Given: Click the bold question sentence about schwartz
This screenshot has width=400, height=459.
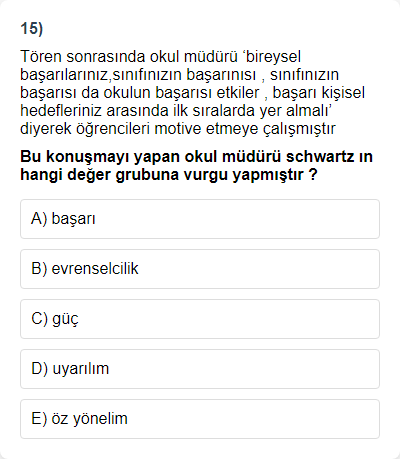Looking at the screenshot, I should tap(196, 166).
